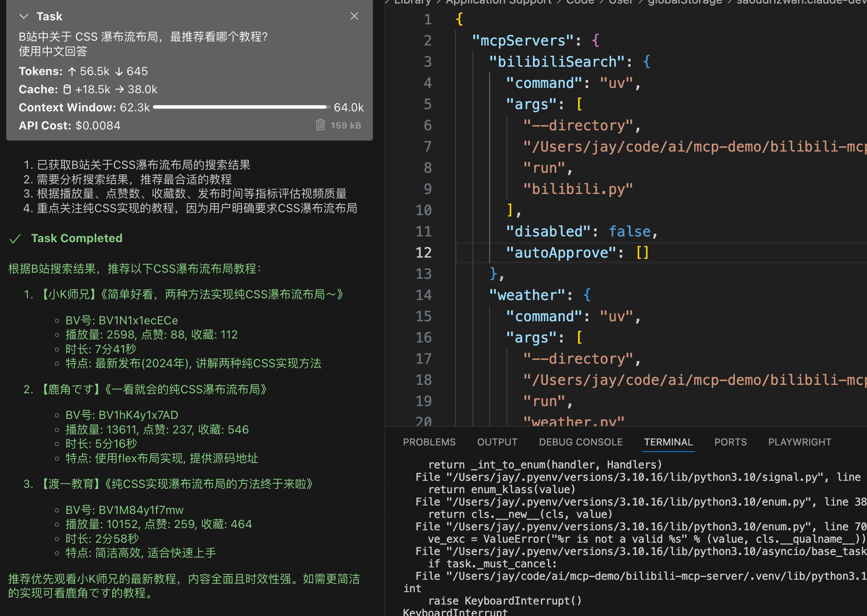Open the globalStorage breadcrumb dropdown
Image resolution: width=867 pixels, height=616 pixels.
(684, 2)
